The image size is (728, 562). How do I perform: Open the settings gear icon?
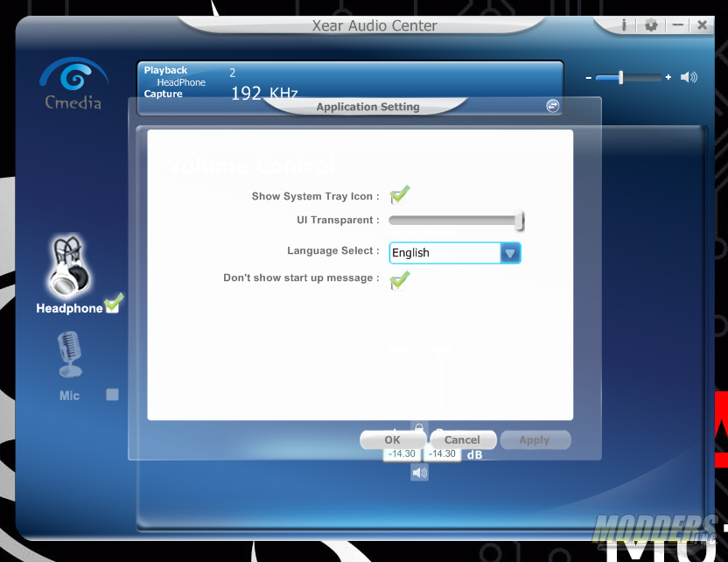(651, 25)
